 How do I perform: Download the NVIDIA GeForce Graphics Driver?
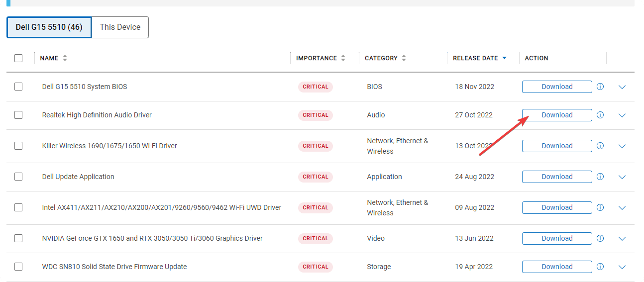point(556,238)
